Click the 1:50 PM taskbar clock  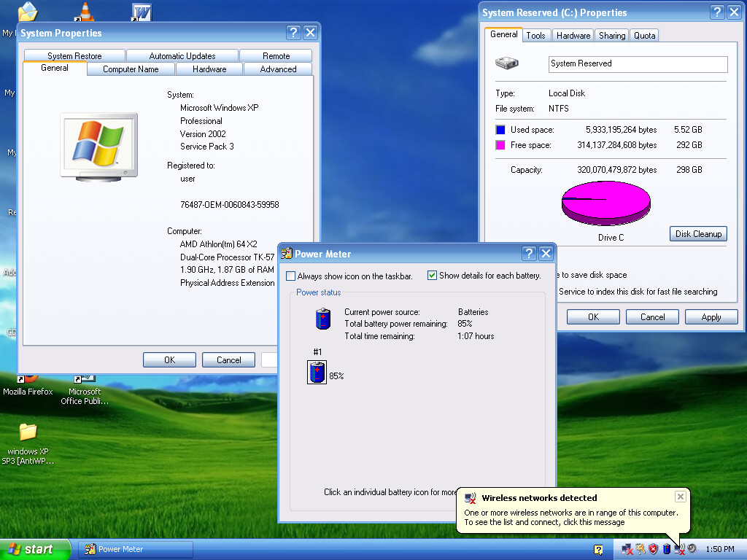[720, 549]
